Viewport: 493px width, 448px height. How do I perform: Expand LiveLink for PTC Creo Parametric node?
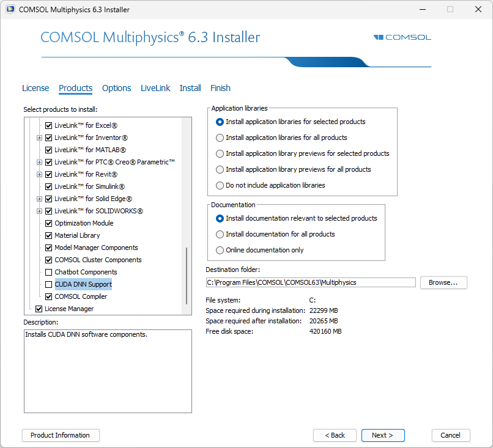click(x=39, y=163)
